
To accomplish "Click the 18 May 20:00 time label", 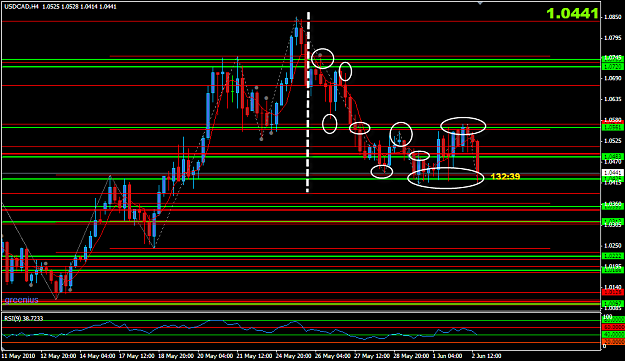I will pyautogui.click(x=176, y=356).
